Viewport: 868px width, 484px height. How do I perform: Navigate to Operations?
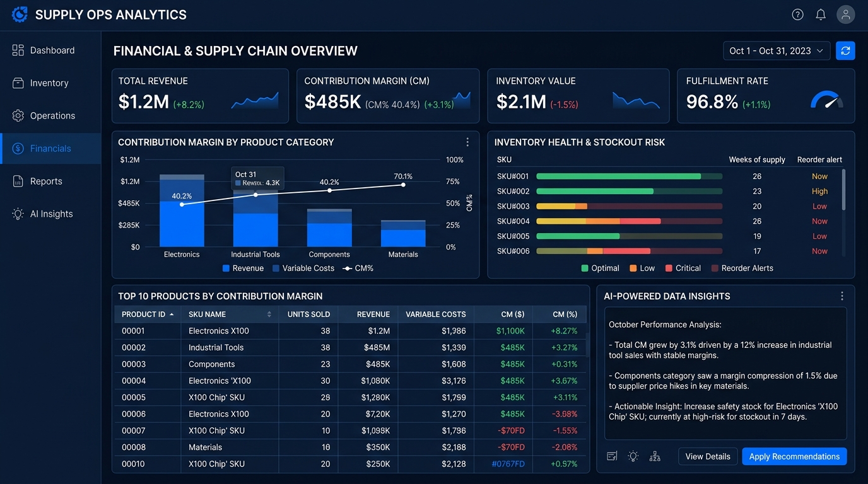click(50, 116)
